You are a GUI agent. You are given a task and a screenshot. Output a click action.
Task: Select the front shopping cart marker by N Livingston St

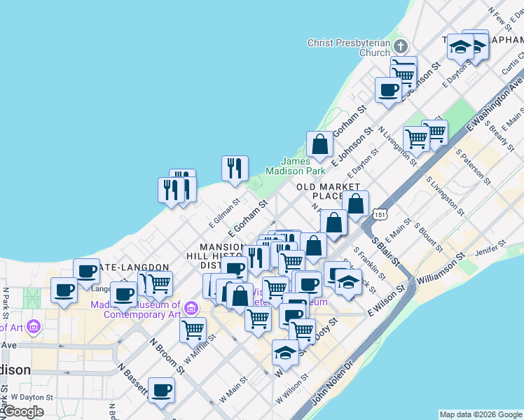pos(416,139)
